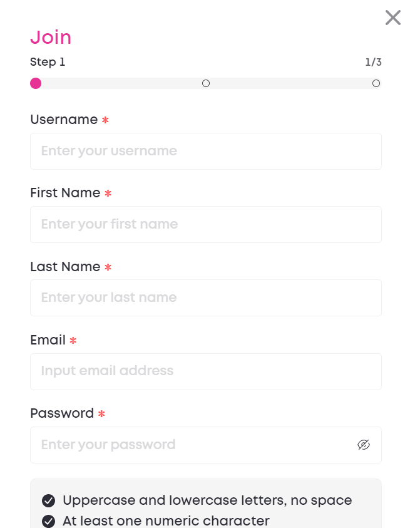Screen dimensions: 420x528
Task: Jump to the second step circle
Action: click(x=206, y=83)
